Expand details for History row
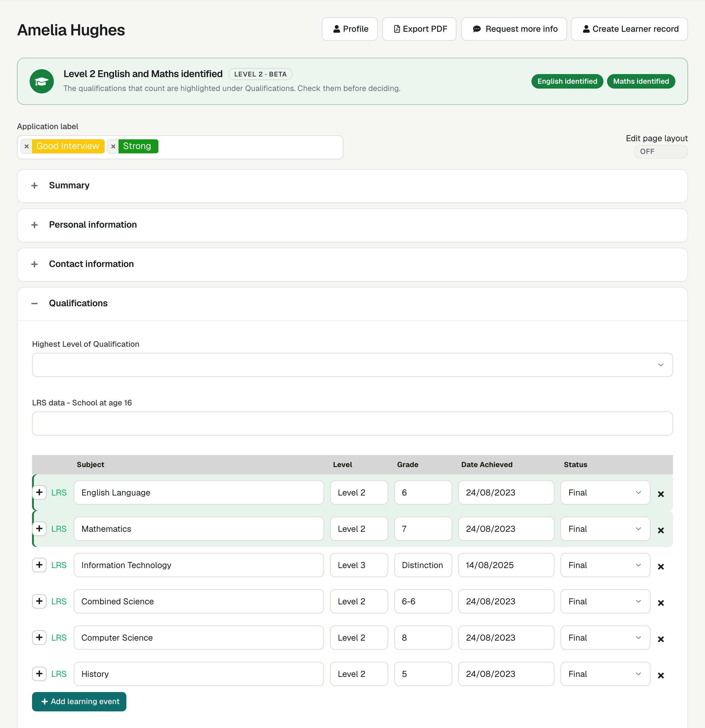This screenshot has width=705, height=728. (39, 674)
